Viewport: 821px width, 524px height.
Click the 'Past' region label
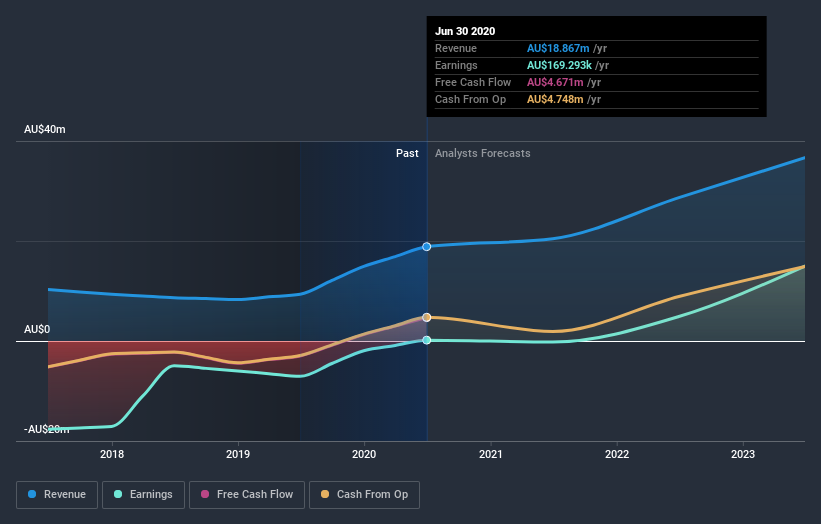(x=407, y=153)
